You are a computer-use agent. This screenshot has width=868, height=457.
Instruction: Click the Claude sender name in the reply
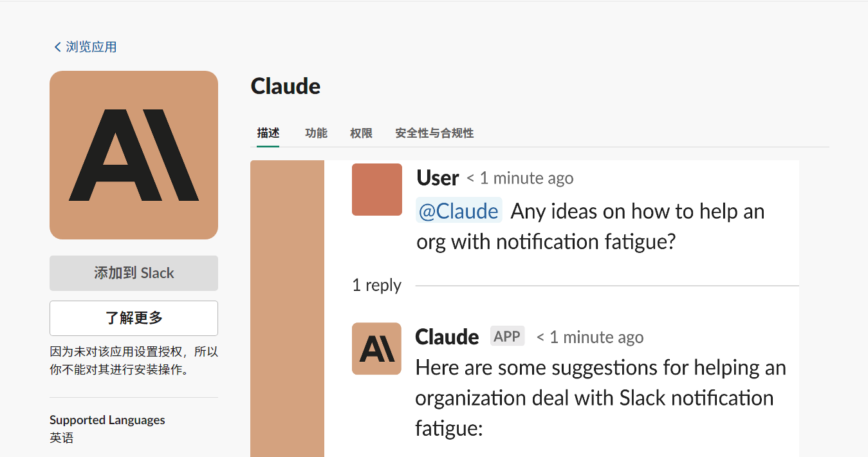(447, 337)
